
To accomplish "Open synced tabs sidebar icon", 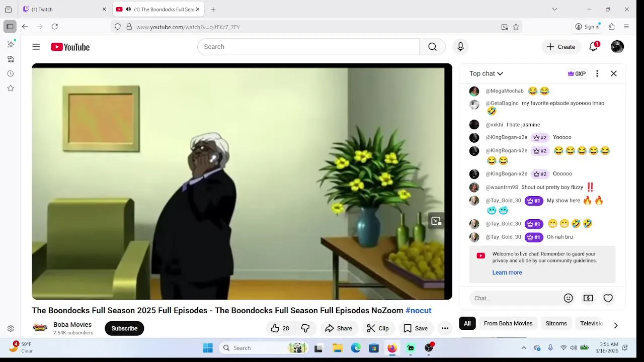I will (x=11, y=59).
